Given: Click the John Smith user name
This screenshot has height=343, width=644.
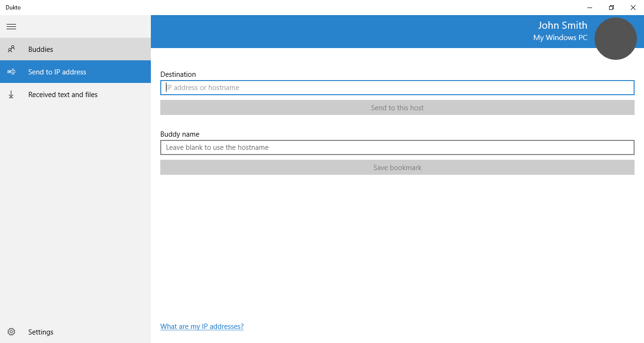Looking at the screenshot, I should 563,25.
